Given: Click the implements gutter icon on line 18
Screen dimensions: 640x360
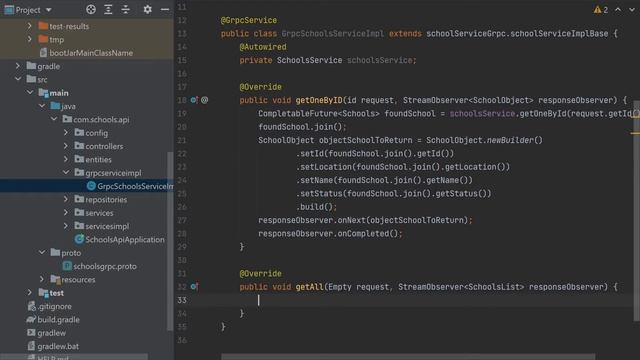Looking at the screenshot, I should pyautogui.click(x=194, y=100).
